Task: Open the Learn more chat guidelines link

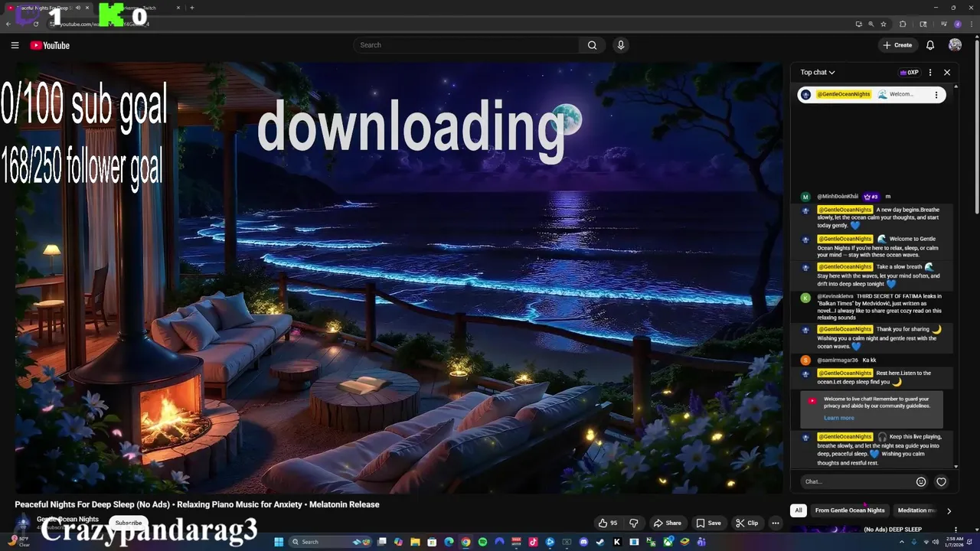Action: click(x=838, y=418)
